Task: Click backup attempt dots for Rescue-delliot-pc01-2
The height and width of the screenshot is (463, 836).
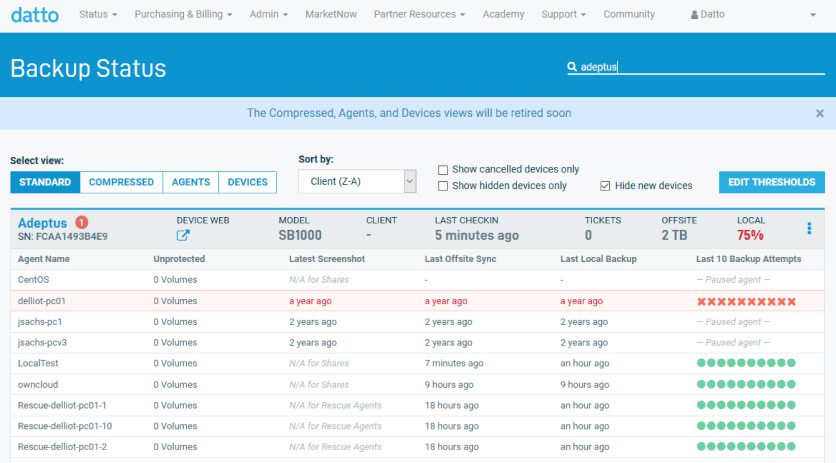Action: [746, 447]
